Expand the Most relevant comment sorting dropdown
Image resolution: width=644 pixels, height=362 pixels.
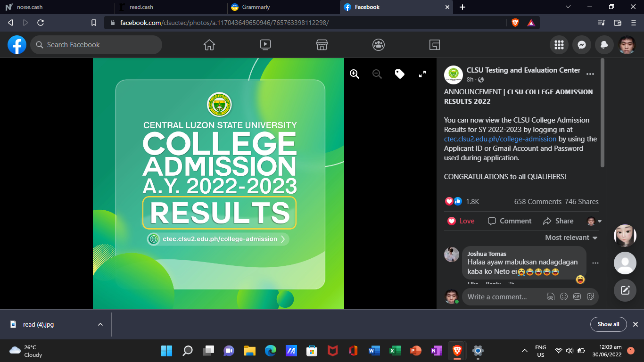(571, 238)
